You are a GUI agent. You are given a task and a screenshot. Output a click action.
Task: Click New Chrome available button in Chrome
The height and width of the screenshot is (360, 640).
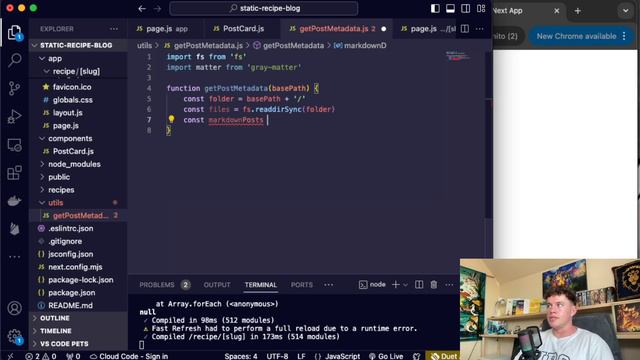tap(581, 36)
